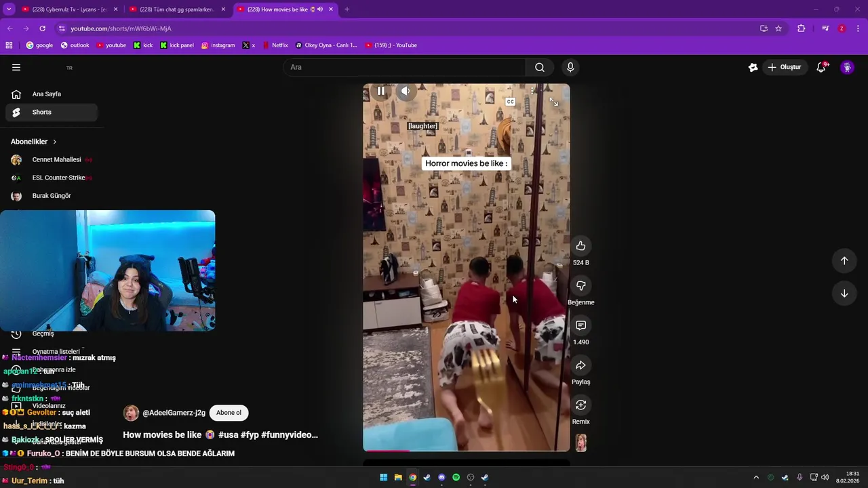Open the google bookmark
This screenshot has height=488, width=868.
coord(39,45)
